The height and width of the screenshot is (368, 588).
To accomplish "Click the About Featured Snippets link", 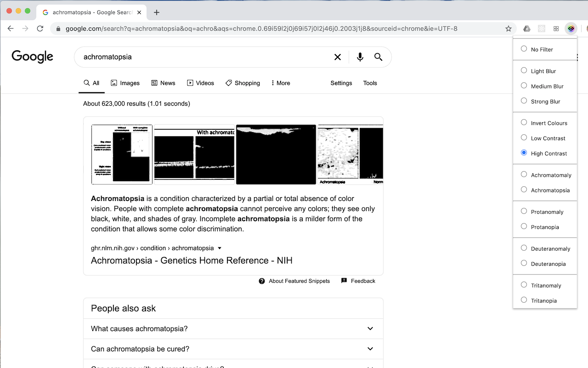I will tap(300, 281).
